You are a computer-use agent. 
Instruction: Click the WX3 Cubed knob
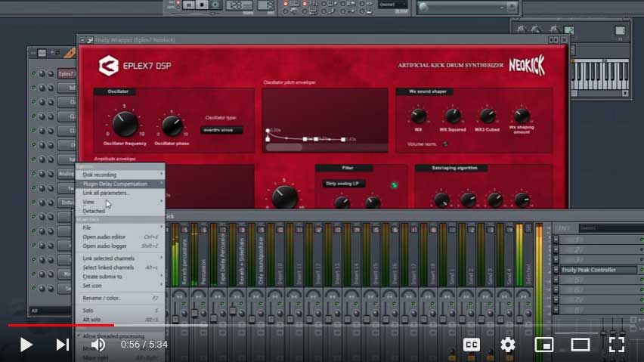click(487, 116)
